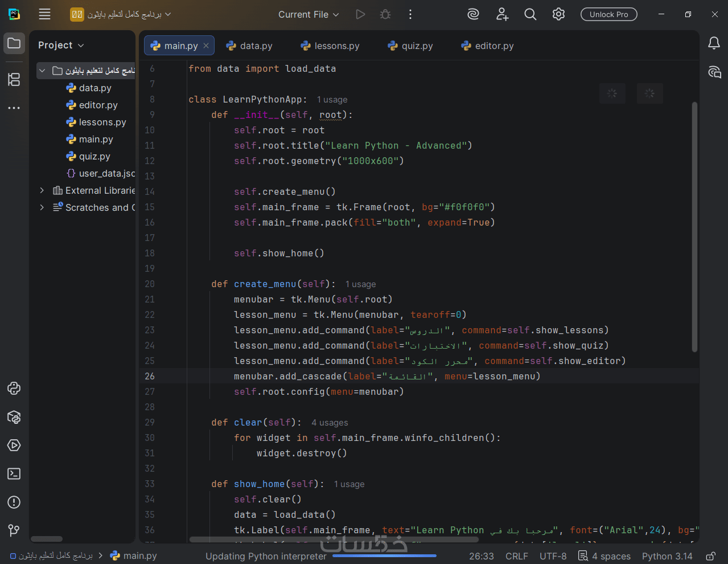Expand the External Libraries node

point(42,190)
